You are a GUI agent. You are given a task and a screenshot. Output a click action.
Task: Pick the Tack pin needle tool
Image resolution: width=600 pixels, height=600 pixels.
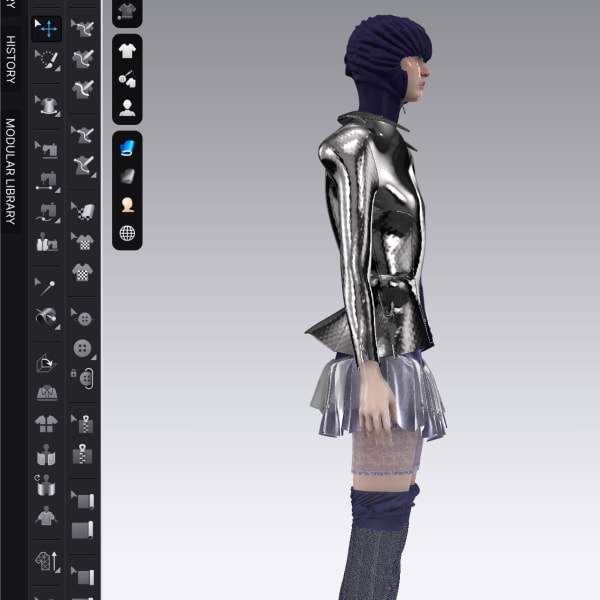(x=46, y=287)
